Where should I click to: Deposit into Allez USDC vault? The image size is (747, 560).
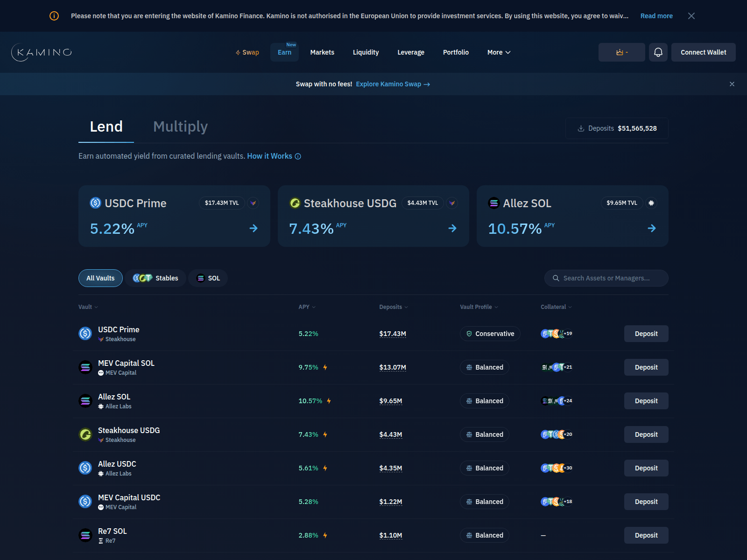646,468
